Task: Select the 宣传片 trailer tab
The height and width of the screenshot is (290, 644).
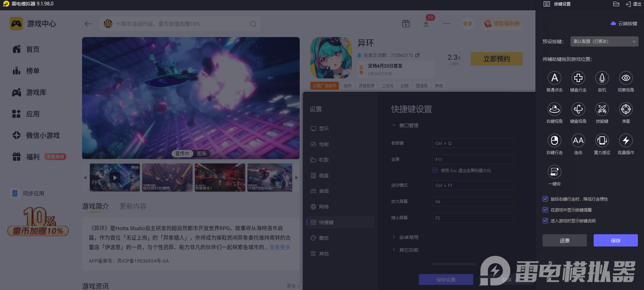Action: click(x=182, y=154)
